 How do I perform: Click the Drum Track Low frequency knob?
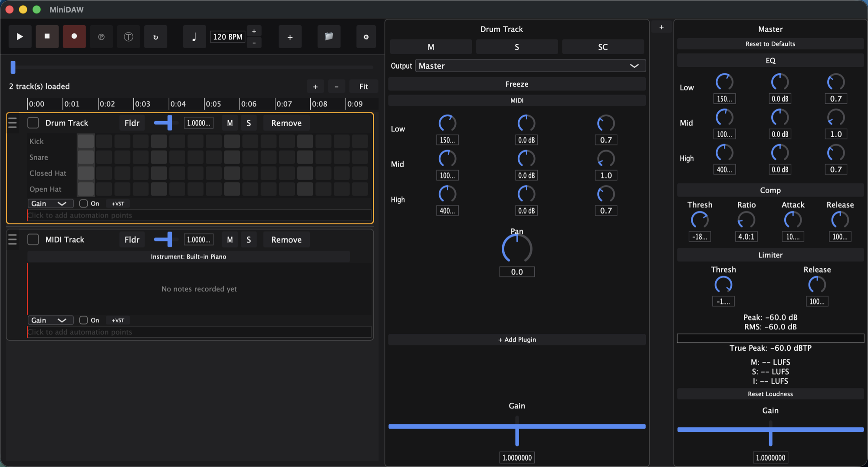pos(447,124)
